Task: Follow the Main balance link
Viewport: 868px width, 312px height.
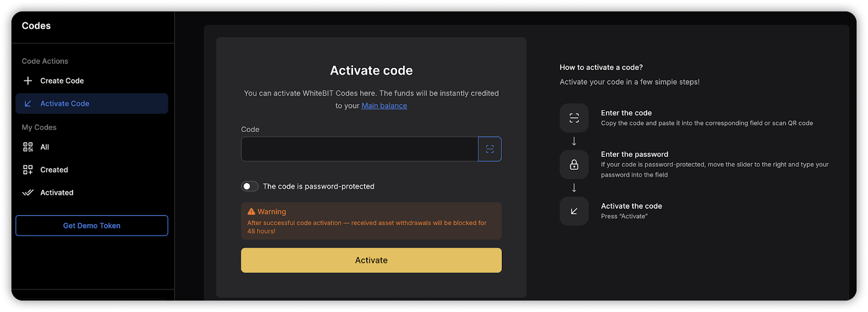Action: [384, 106]
